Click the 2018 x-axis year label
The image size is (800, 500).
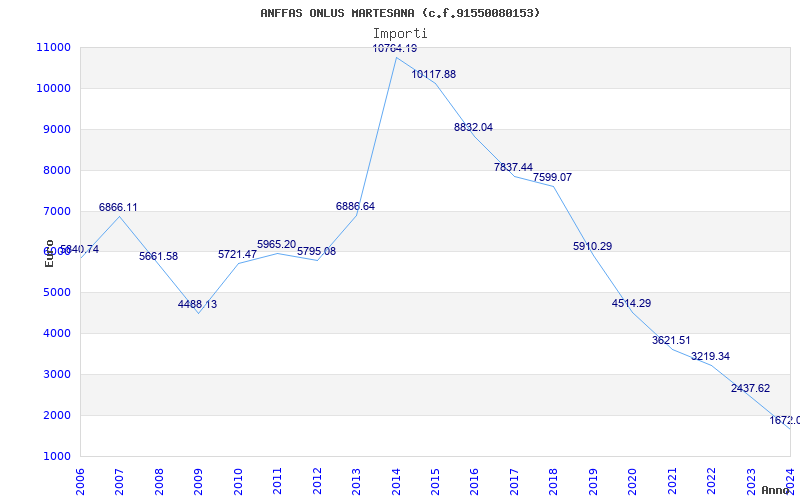tap(554, 481)
